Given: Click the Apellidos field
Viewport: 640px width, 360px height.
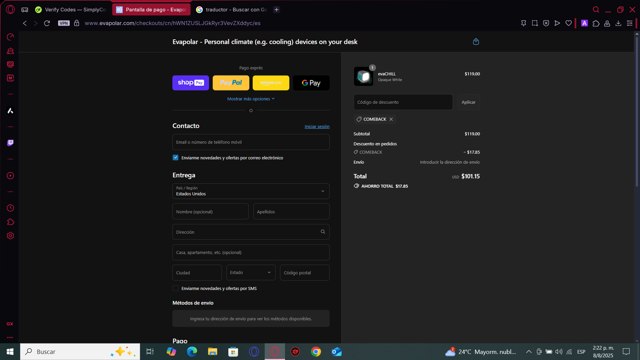Looking at the screenshot, I should [291, 212].
